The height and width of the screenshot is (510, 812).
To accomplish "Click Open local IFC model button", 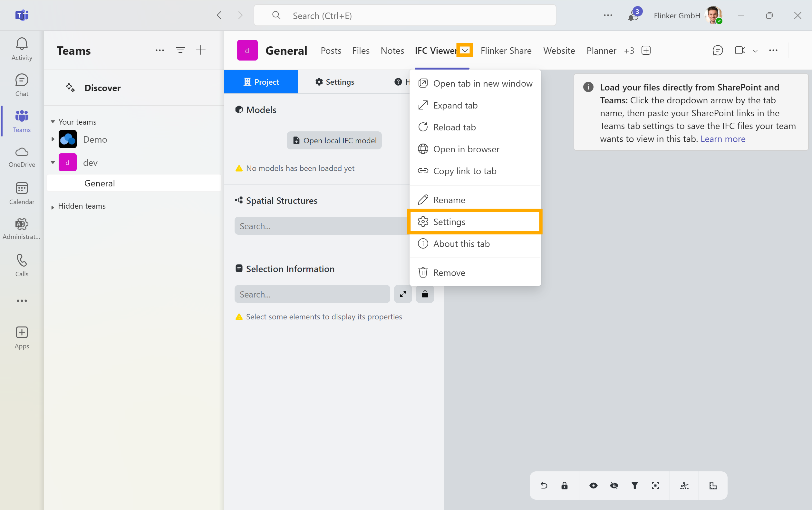I will coord(334,140).
